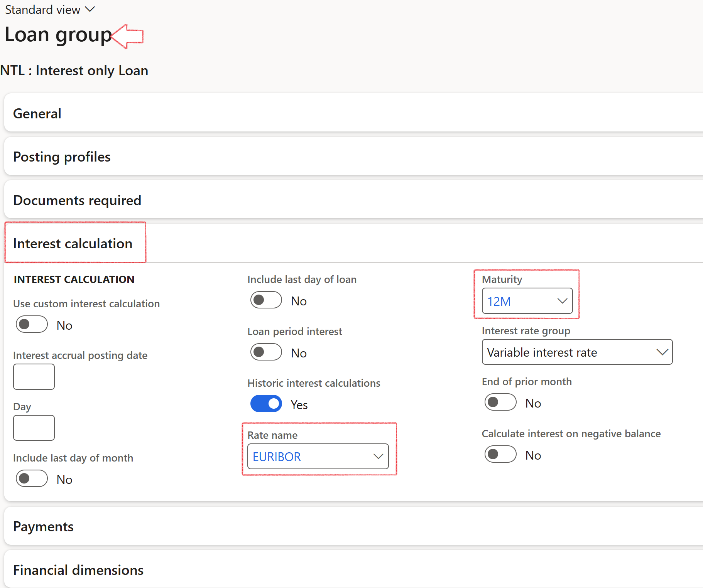Expand the Documents required section

[77, 200]
